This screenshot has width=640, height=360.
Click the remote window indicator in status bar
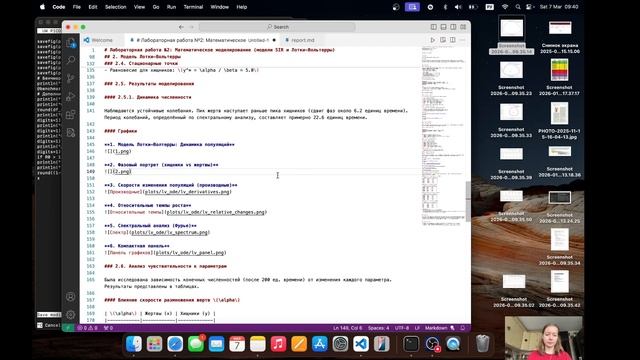(x=69, y=328)
